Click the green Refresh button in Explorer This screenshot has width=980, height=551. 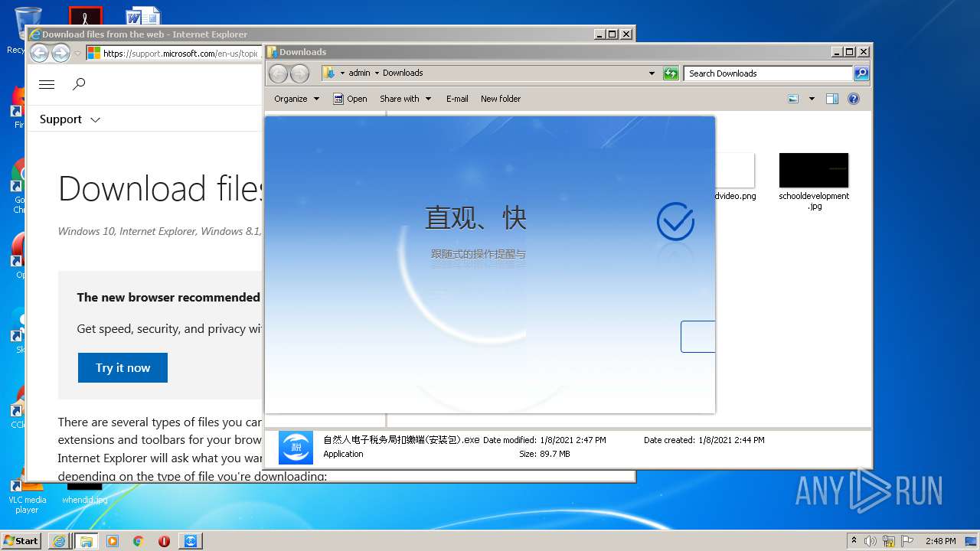coord(671,73)
